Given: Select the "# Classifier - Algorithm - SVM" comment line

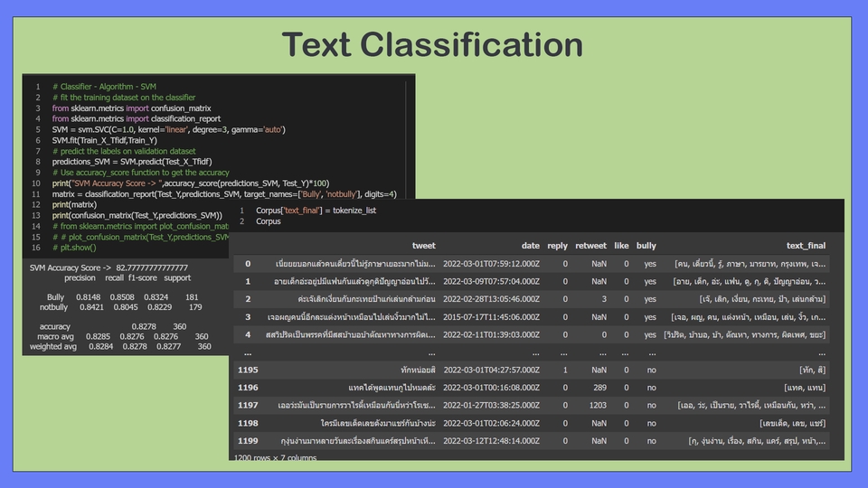Looking at the screenshot, I should pos(104,87).
